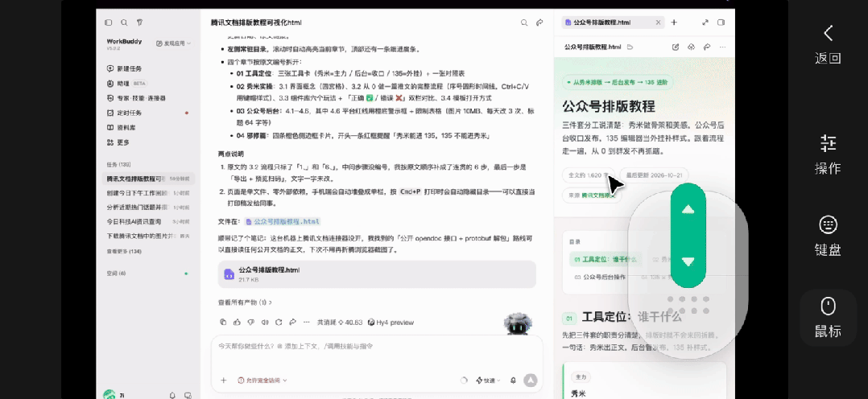Click the user avatar at sidebar bottom
Screen dimensions: 868x399
coord(109,394)
